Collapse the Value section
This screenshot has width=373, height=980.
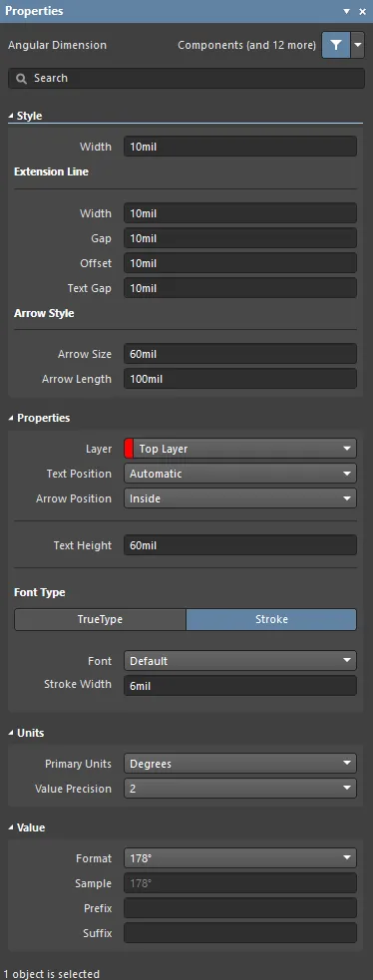pos(11,828)
